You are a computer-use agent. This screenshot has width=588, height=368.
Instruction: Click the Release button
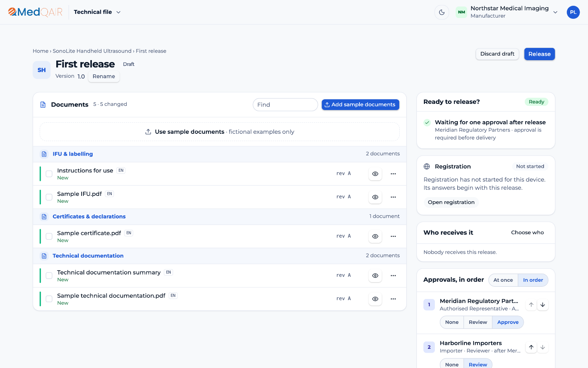(539, 54)
